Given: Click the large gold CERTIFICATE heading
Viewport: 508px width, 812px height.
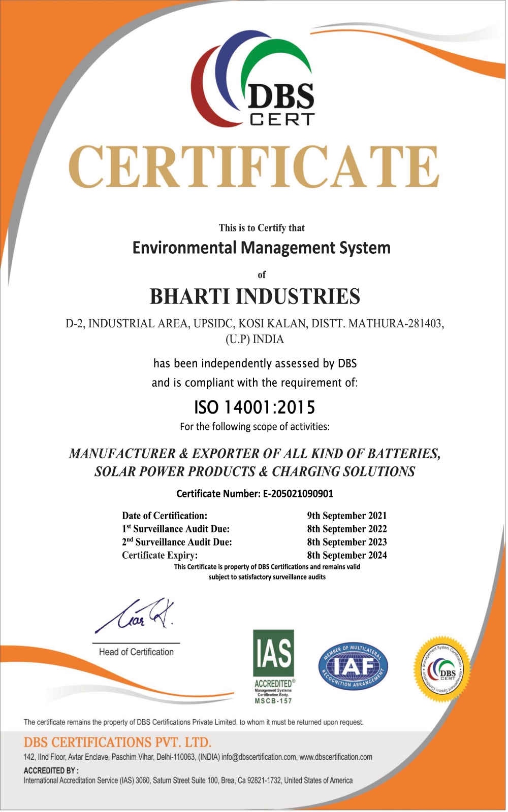Looking at the screenshot, I should (253, 167).
